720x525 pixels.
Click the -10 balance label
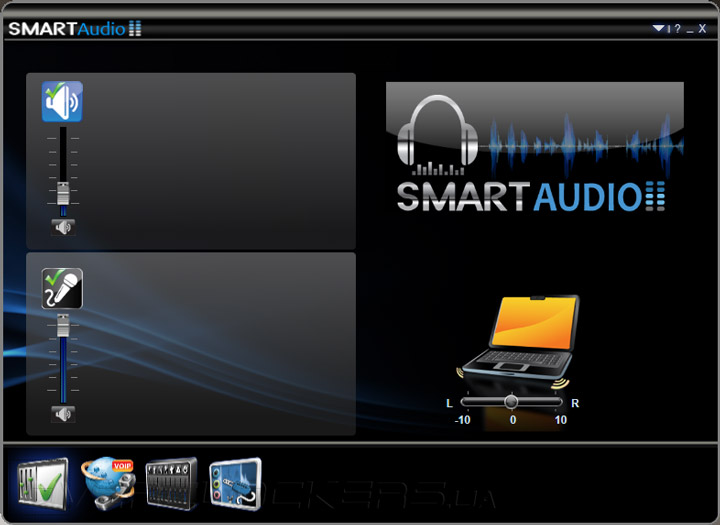pyautogui.click(x=462, y=420)
